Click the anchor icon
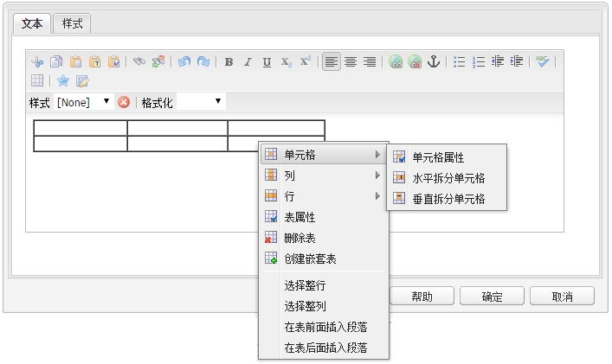Image resolution: width=612 pixels, height=364 pixels. click(x=434, y=61)
